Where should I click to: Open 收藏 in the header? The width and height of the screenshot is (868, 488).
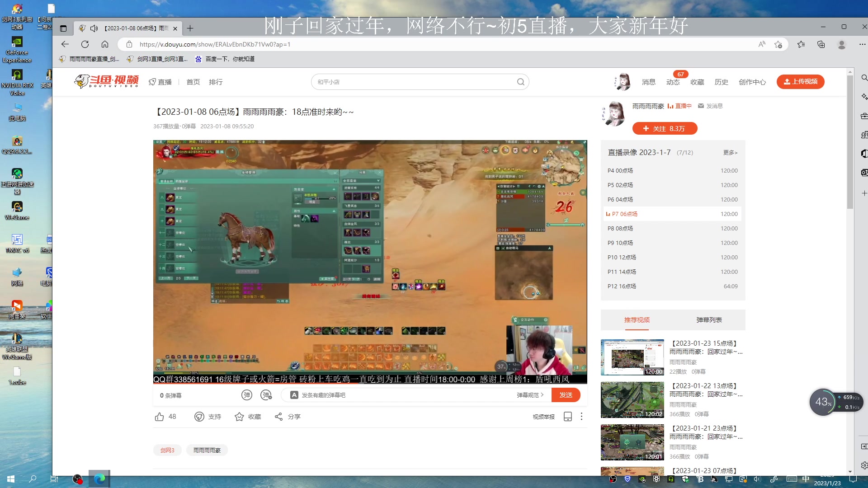697,82
